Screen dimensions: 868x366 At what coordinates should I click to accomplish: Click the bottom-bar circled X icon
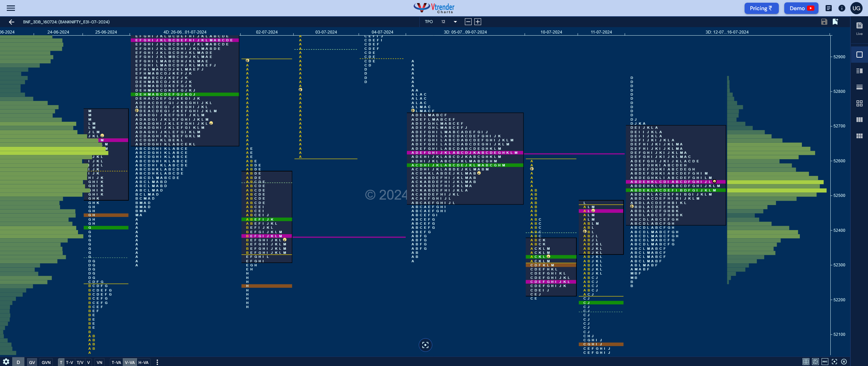click(844, 362)
